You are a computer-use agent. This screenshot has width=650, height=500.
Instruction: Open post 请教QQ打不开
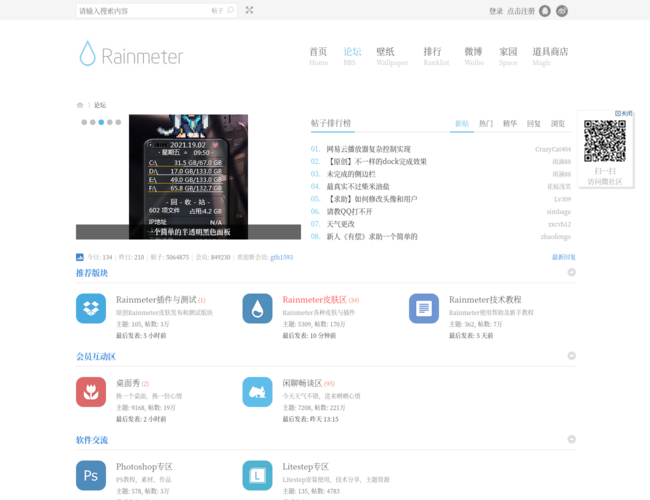pyautogui.click(x=349, y=211)
